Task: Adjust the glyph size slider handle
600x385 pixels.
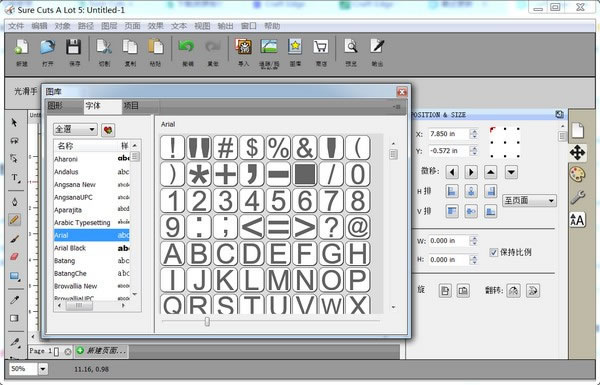Action: (x=207, y=321)
